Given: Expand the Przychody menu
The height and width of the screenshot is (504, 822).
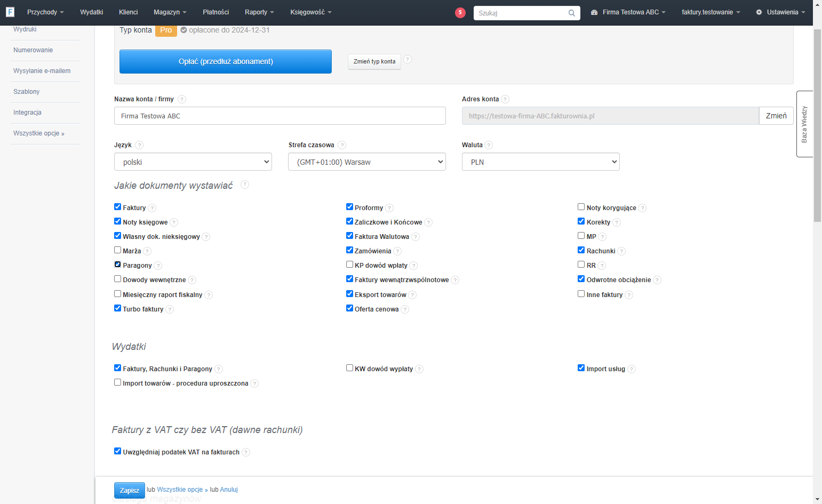Looking at the screenshot, I should pos(45,12).
